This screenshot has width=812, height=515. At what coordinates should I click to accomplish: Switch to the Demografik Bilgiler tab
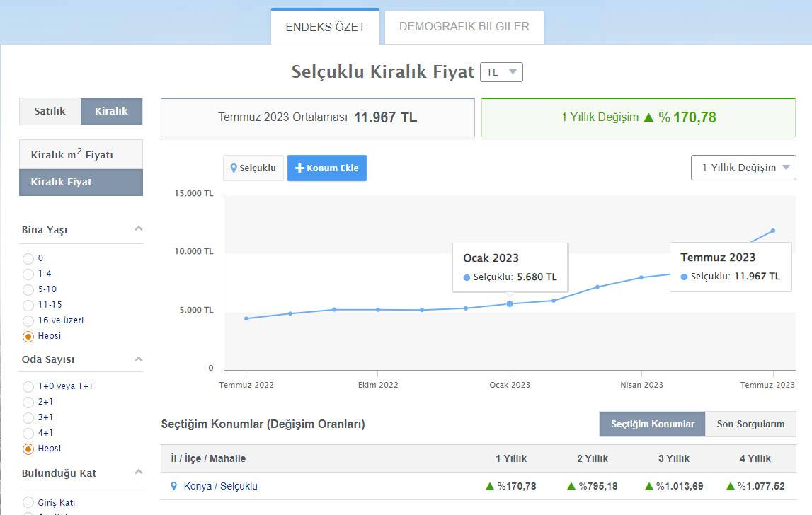pyautogui.click(x=464, y=27)
